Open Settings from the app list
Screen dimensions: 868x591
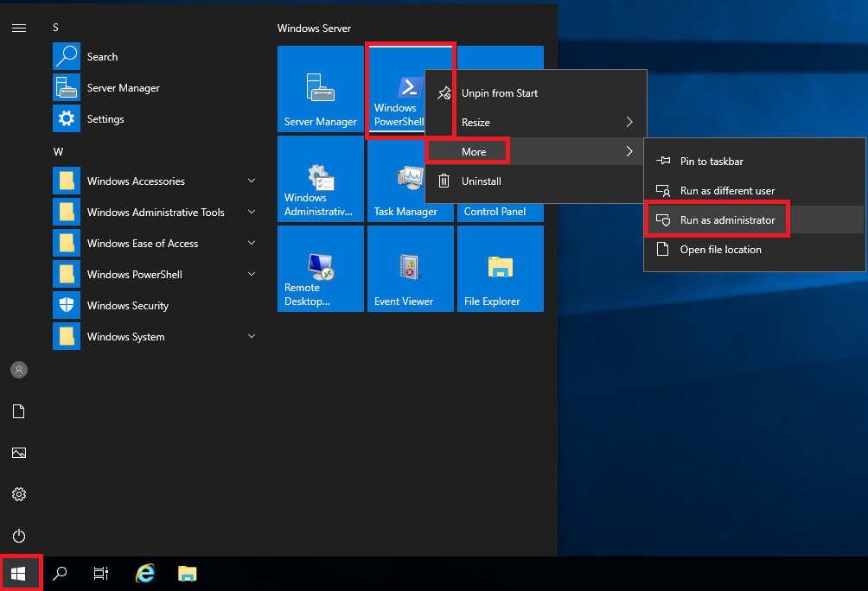pos(105,119)
